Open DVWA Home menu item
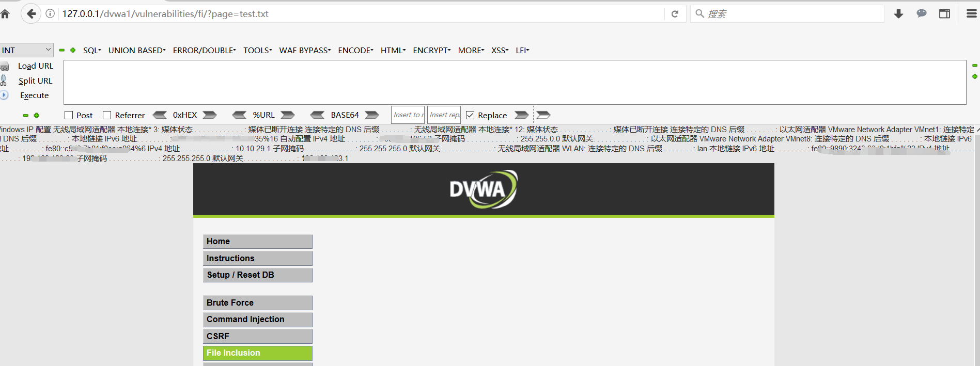The height and width of the screenshot is (366, 980). pos(258,242)
